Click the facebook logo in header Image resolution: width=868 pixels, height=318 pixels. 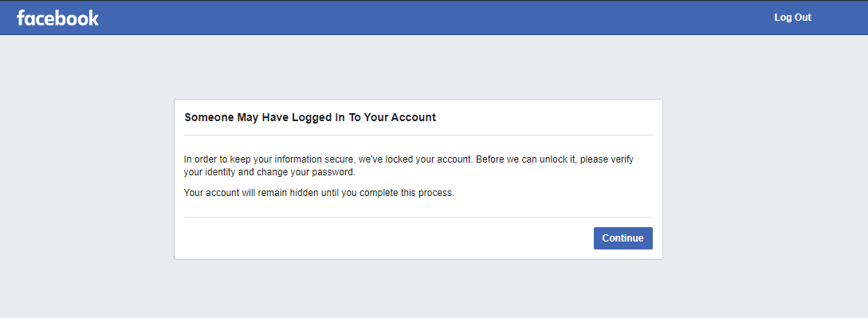point(57,18)
